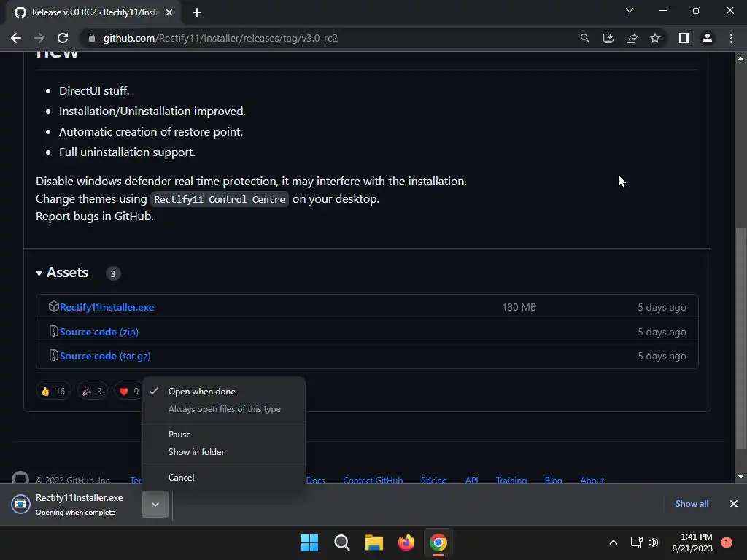Pause the download
Screen dimensions: 747x560
coord(224,435)
